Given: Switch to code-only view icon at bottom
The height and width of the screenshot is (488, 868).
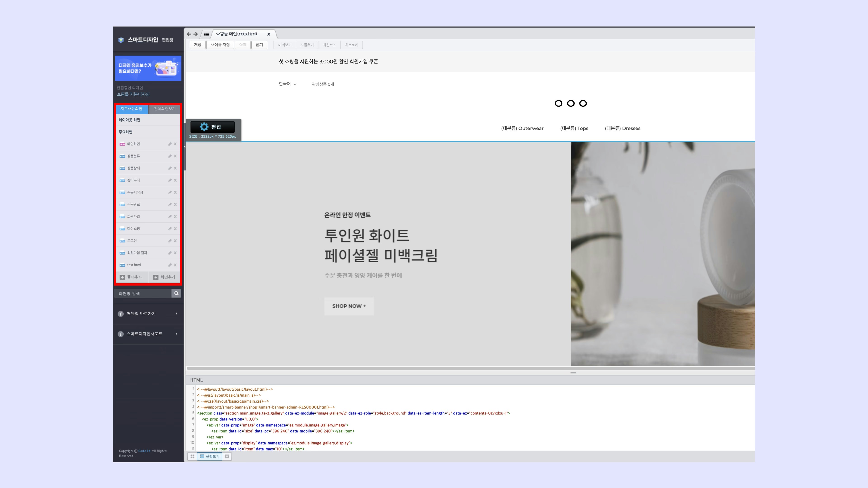Looking at the screenshot, I should (227, 456).
